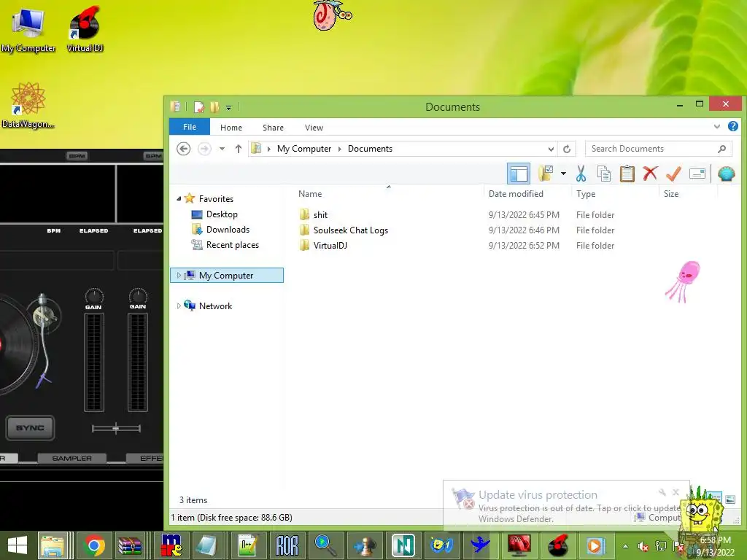Screen dimensions: 747x560
Task: Click the Forward navigation arrow
Action: tap(204, 149)
